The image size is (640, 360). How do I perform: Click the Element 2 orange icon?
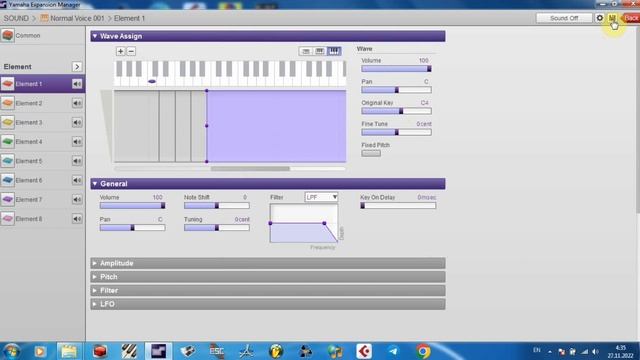[7, 103]
